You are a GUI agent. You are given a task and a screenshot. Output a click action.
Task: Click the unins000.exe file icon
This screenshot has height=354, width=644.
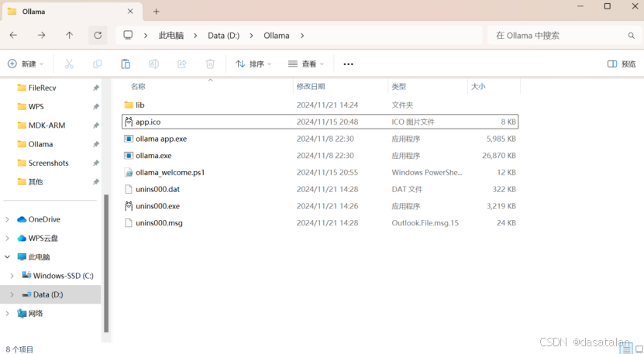point(129,206)
